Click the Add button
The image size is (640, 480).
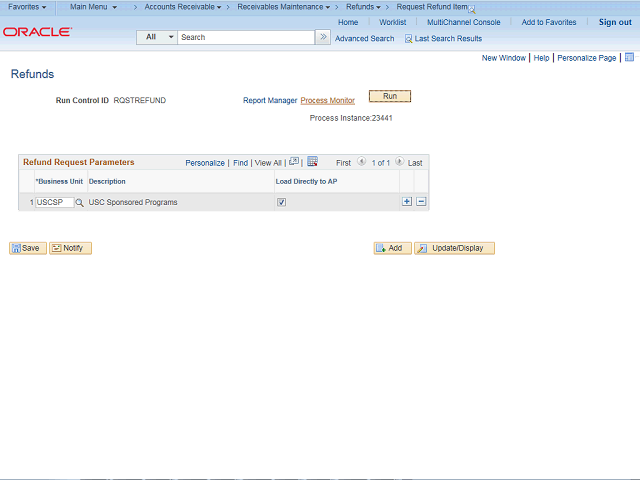click(392, 248)
